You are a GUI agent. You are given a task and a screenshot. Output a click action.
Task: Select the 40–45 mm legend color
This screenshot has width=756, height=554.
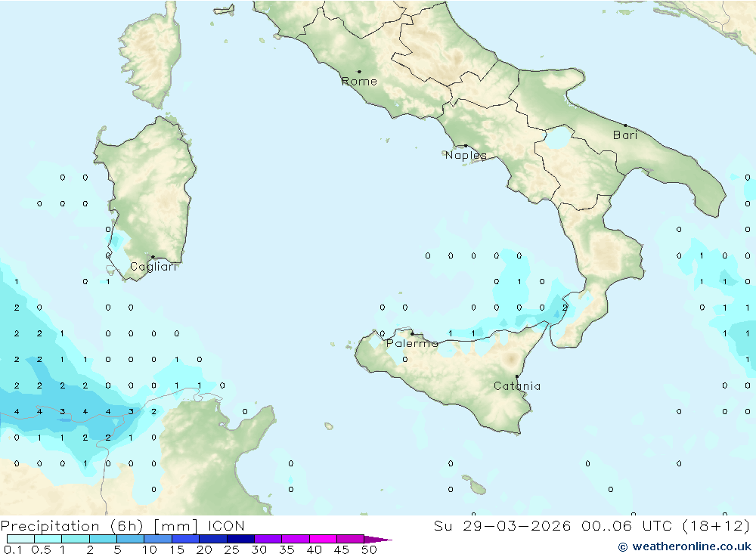click(323, 539)
